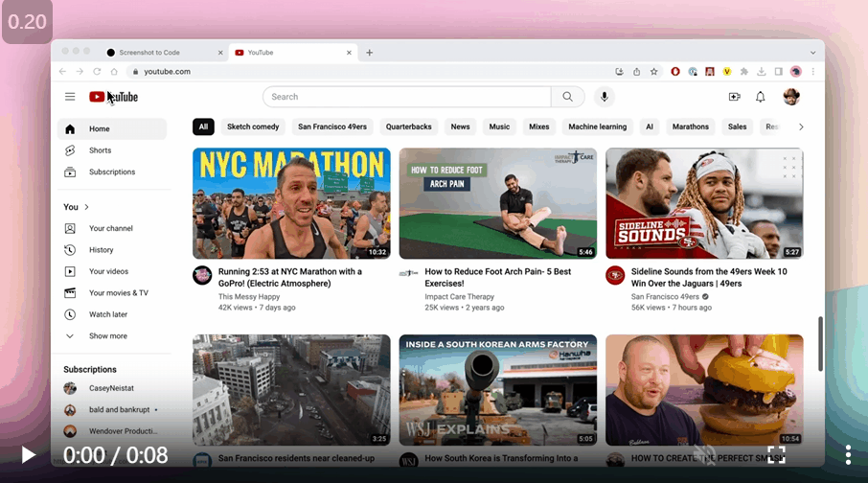Open Your movies & TV

(112, 293)
